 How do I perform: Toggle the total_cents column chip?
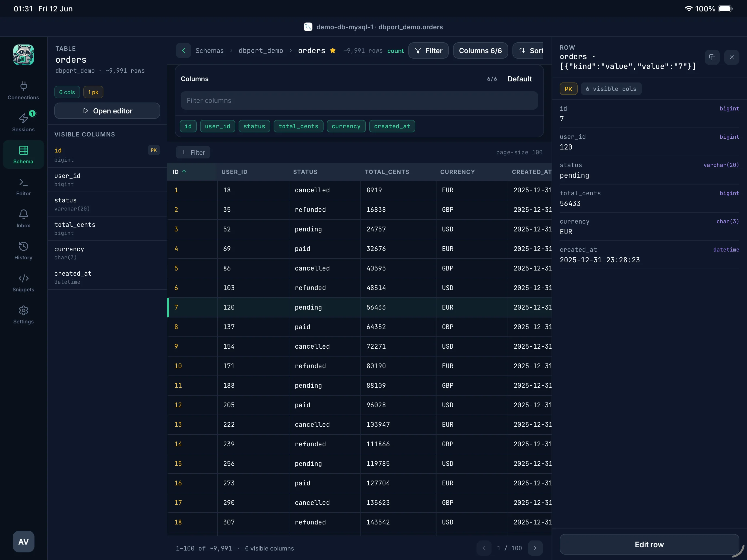click(x=298, y=126)
